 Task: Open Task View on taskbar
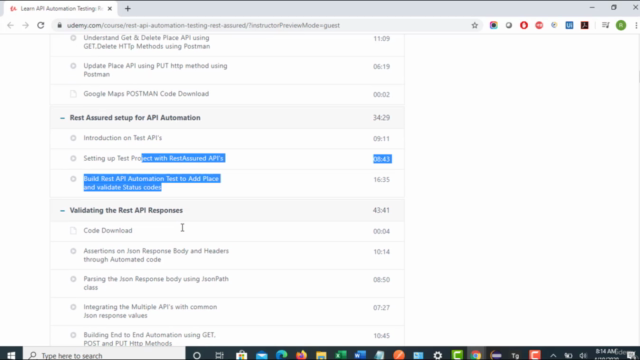[219, 355]
